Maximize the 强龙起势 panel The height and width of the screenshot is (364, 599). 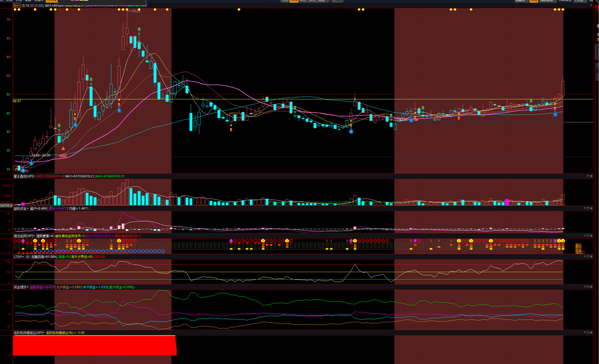588,236
